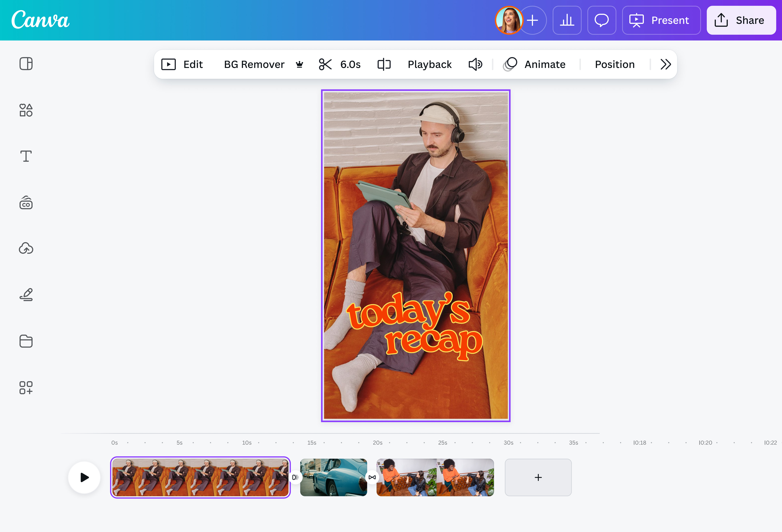Expand more toolbar options double chevron
782x532 pixels.
(666, 64)
